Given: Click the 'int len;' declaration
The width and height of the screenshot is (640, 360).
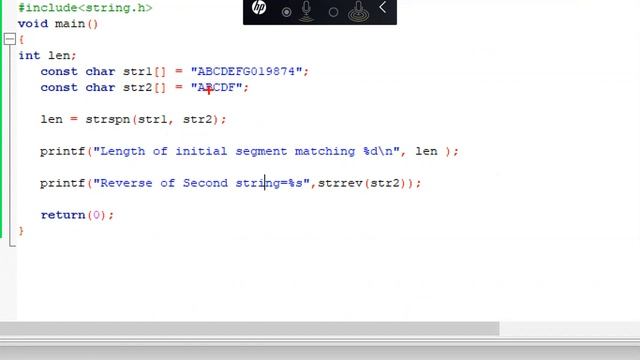Looking at the screenshot, I should 47,56.
